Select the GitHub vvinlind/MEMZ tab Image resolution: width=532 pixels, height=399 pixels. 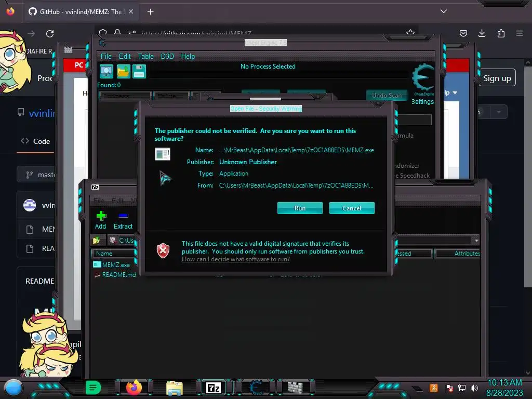point(81,11)
